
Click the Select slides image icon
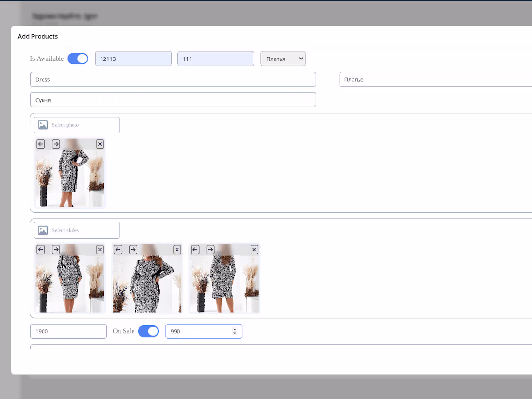[43, 230]
